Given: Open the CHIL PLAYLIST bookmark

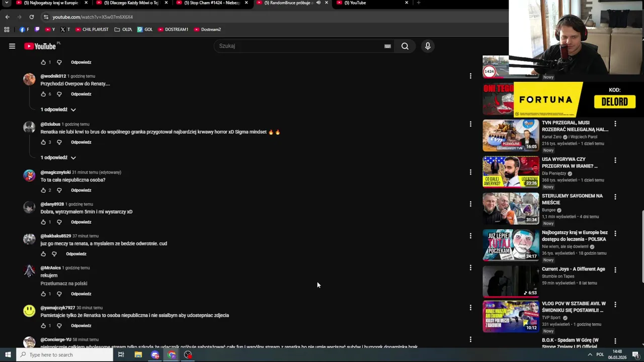Looking at the screenshot, I should coord(92,29).
